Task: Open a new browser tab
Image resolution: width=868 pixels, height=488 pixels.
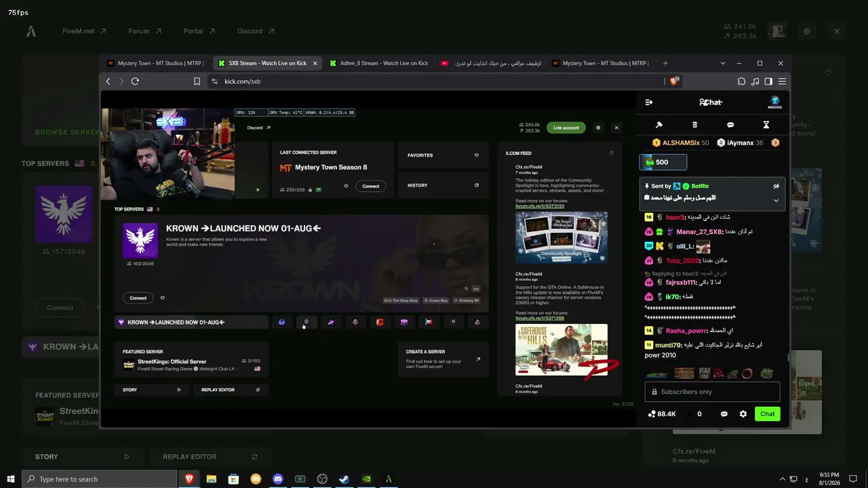Action: [x=665, y=63]
